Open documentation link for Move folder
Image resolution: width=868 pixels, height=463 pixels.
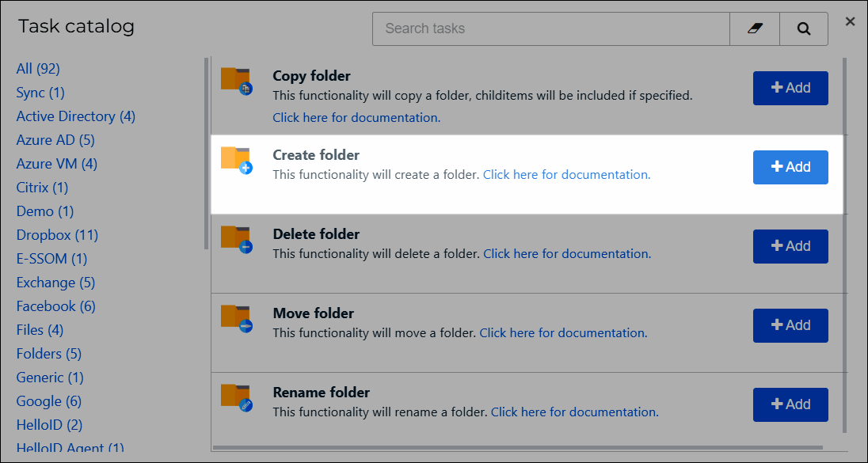click(564, 333)
